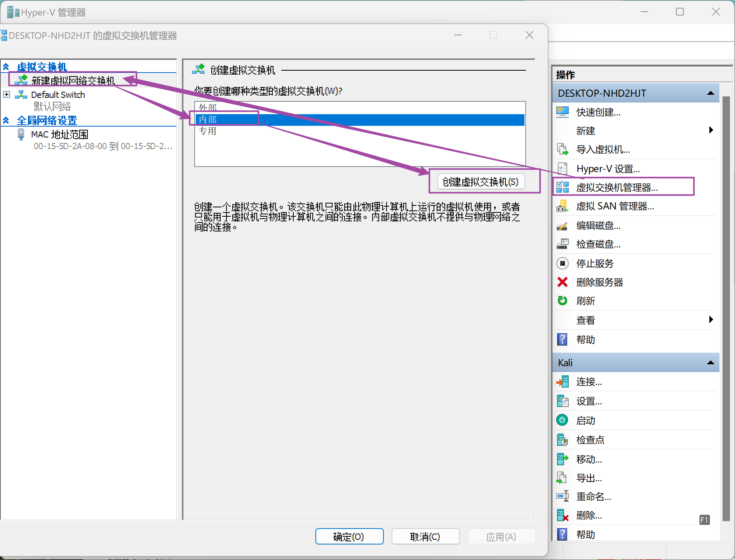The image size is (735, 560).
Task: Click the 编辑磁盘 icon
Action: 563,226
